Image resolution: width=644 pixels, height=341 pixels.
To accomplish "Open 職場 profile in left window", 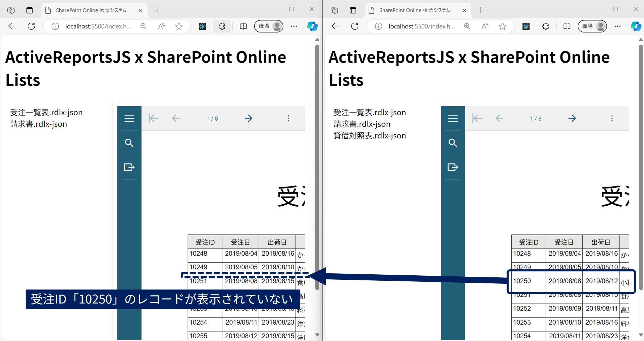I will pyautogui.click(x=269, y=26).
